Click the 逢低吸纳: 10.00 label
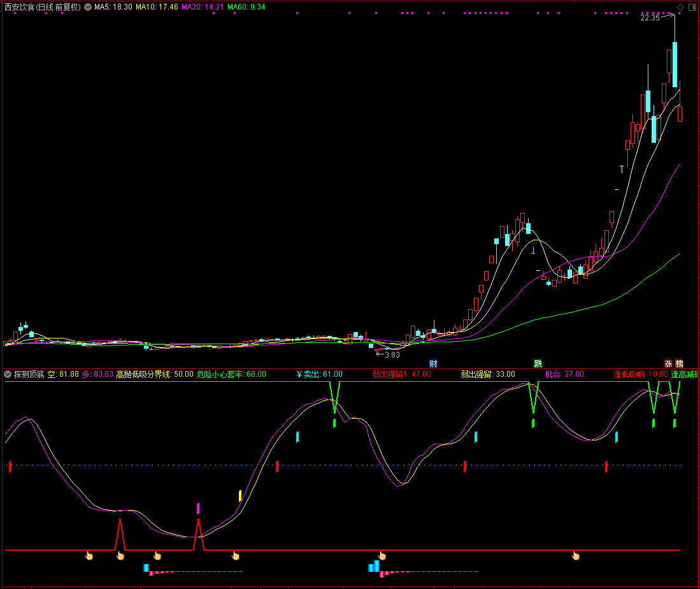The image size is (700, 589). pos(641,374)
